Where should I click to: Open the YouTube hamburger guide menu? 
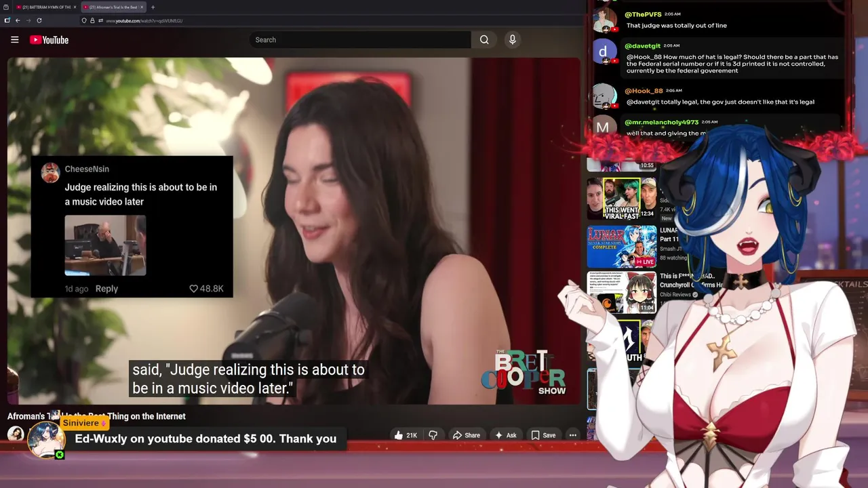[x=14, y=40]
